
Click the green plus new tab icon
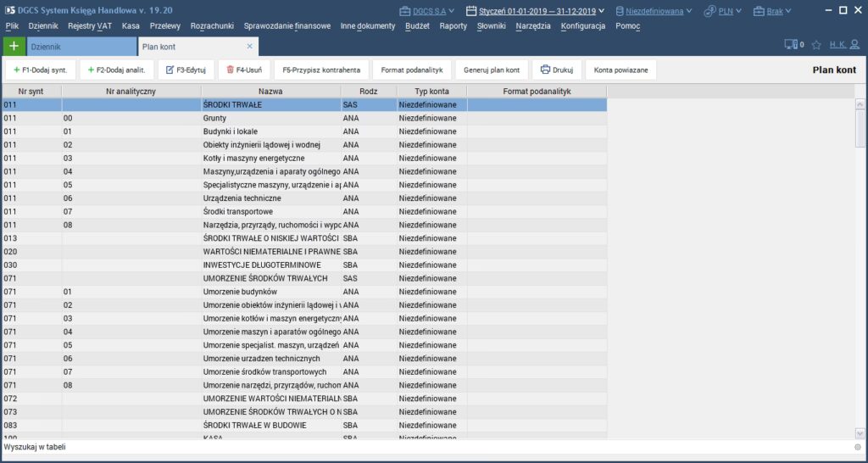12,47
